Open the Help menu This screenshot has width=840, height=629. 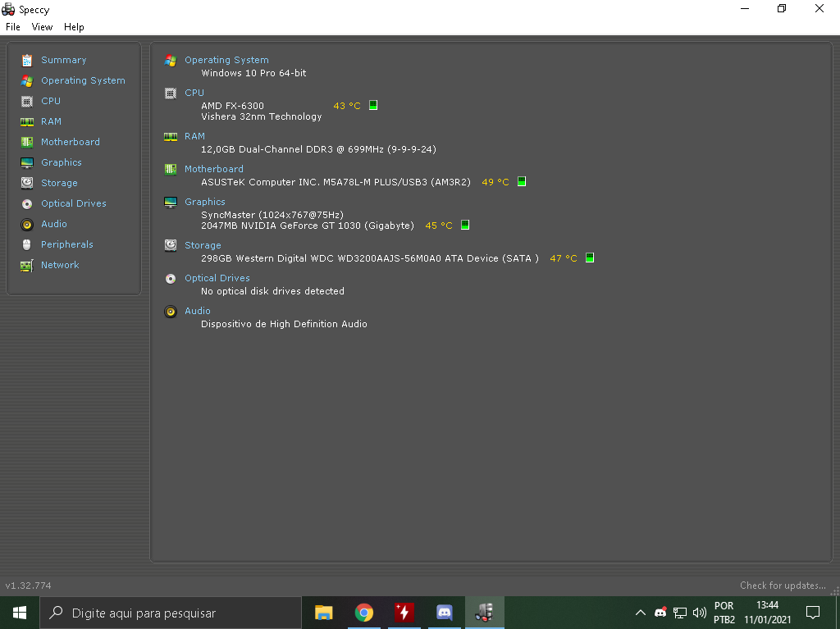(x=74, y=27)
